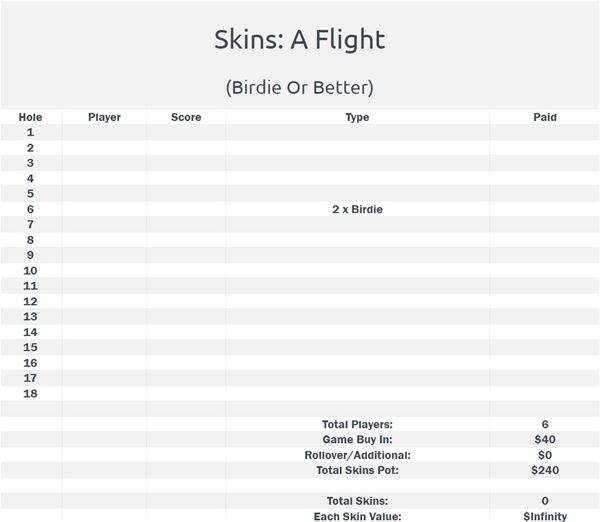Viewport: 600px width, 522px height.
Task: Select hole 9 row number
Action: (30, 255)
